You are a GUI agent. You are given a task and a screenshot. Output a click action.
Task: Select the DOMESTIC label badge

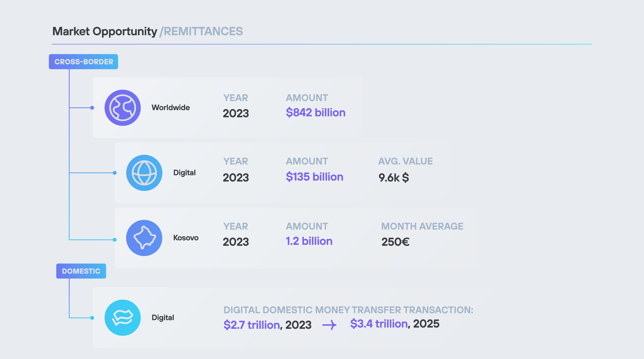(x=81, y=271)
